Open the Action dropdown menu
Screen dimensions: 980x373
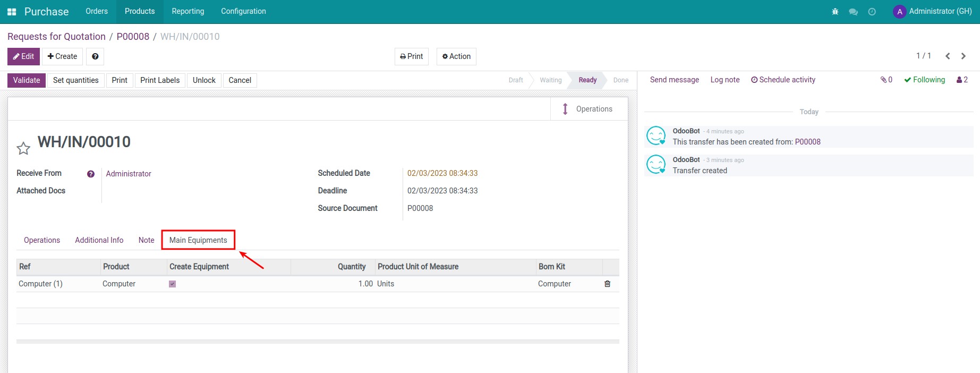pos(456,56)
